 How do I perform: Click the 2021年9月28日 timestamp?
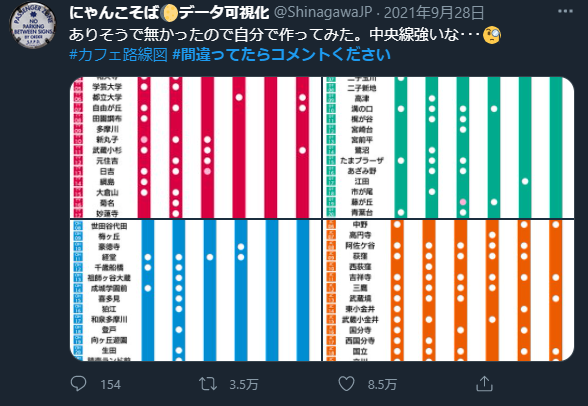[434, 13]
